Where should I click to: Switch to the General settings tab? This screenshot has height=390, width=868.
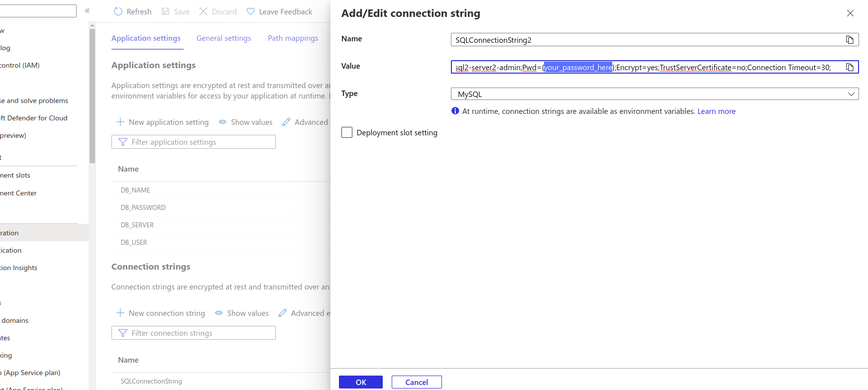coord(223,38)
